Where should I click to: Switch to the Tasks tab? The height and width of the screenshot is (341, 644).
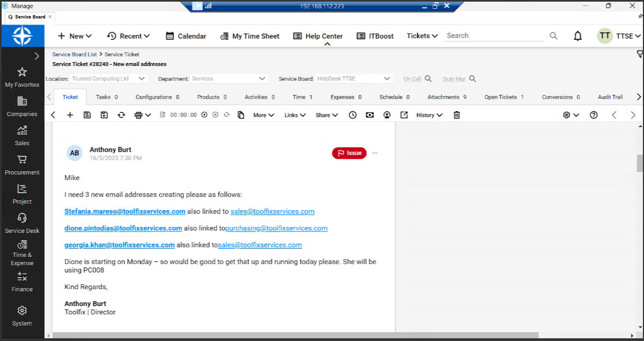tap(107, 97)
